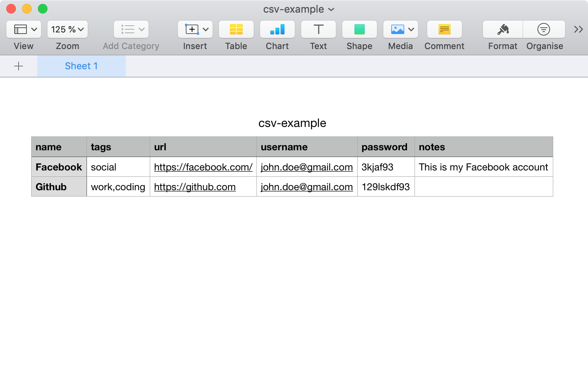
Task: Open the github.com URL link
Action: pos(195,187)
